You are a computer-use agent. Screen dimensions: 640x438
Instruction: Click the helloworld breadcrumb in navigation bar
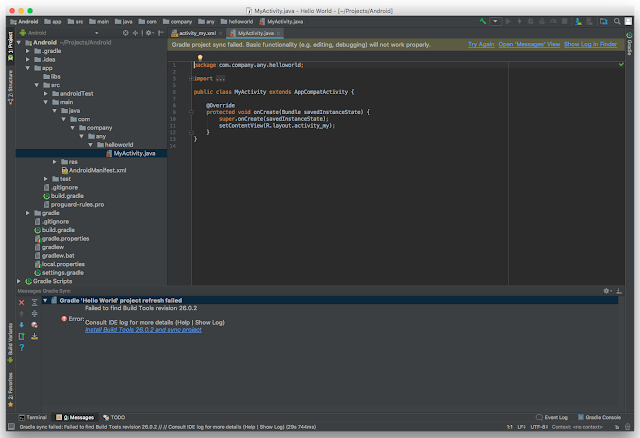tap(237, 22)
